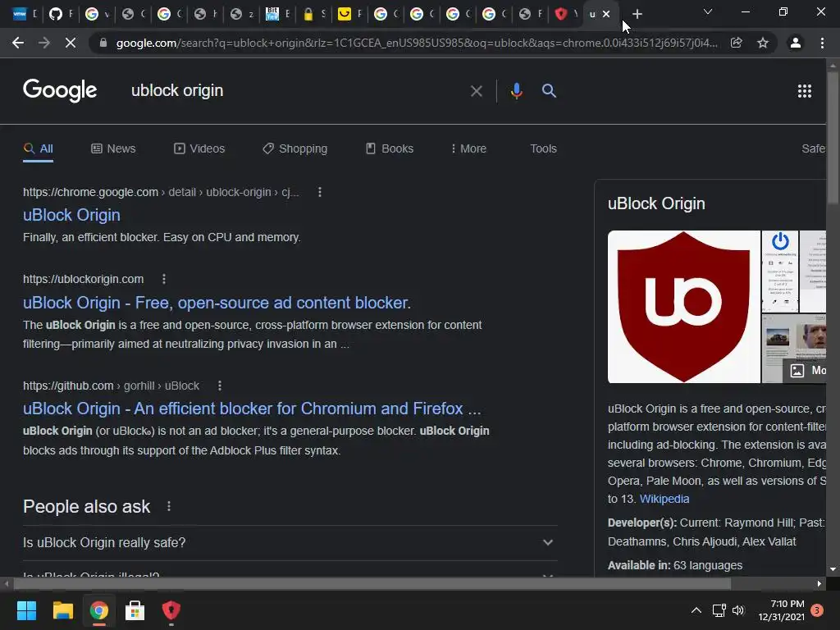
Task: Show hidden system tray icons
Action: [696, 610]
